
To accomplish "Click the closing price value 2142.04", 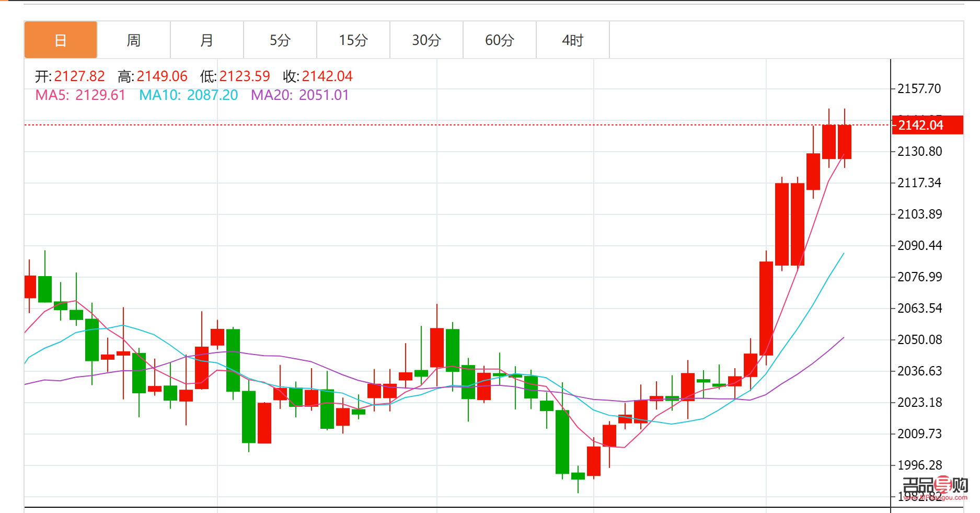I will pyautogui.click(x=327, y=76).
